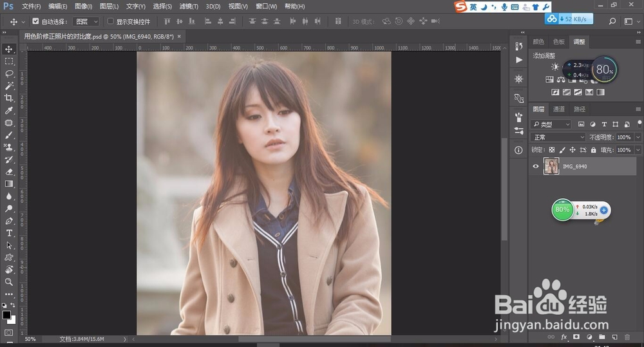Open the Info panel icon
644x347 pixels.
518,150
